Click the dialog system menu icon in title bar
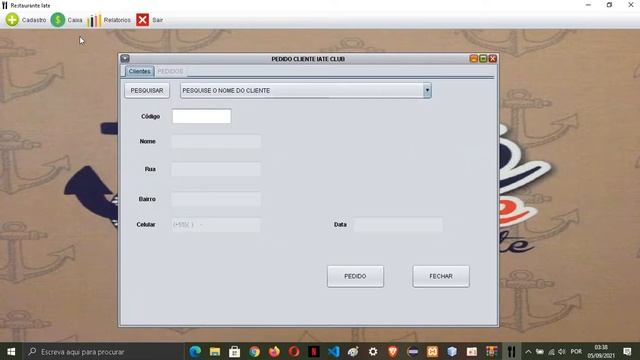Viewport: 640px width, 360px height. (x=125, y=59)
